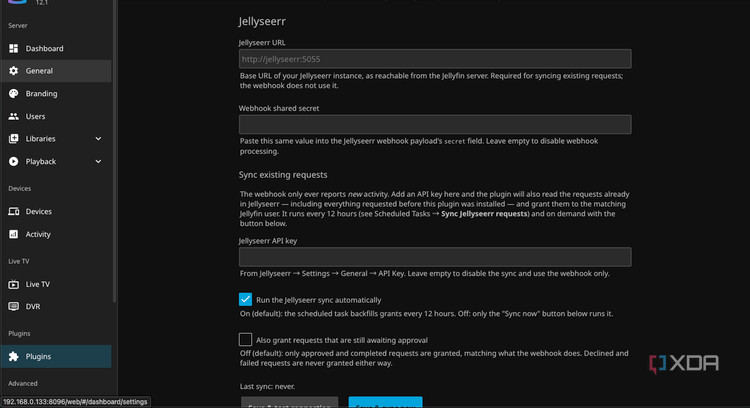Image resolution: width=750 pixels, height=408 pixels.
Task: Click the Dashboard grid icon
Action: (13, 48)
